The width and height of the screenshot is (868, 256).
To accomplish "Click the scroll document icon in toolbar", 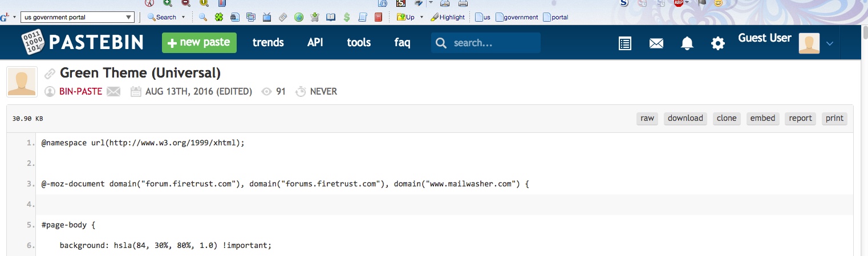I will point(362,17).
